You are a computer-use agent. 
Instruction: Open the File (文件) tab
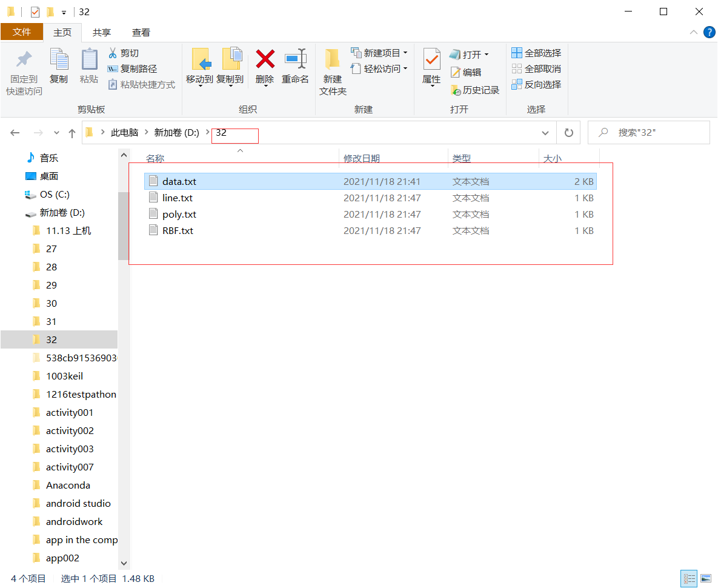coord(22,32)
